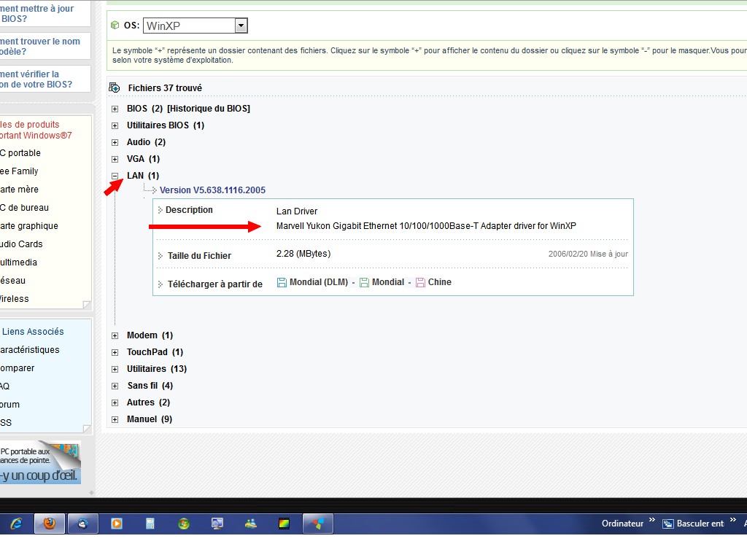Expand the Manuel (9) folder
This screenshot has height=560, width=747.
click(x=115, y=419)
